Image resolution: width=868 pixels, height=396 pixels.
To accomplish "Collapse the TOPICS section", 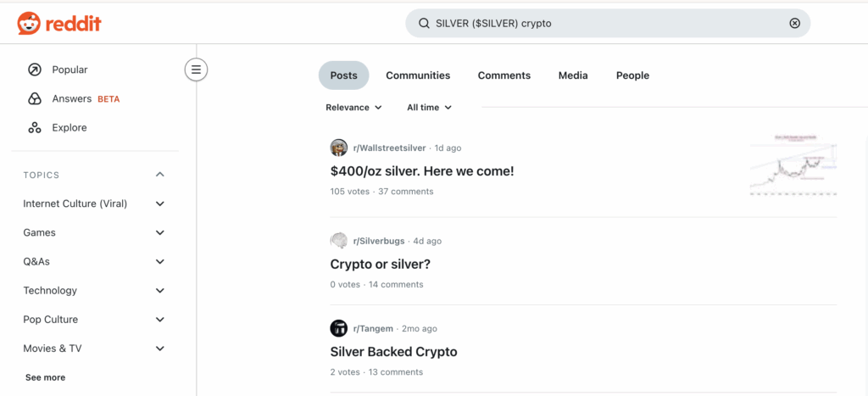I will [x=160, y=175].
